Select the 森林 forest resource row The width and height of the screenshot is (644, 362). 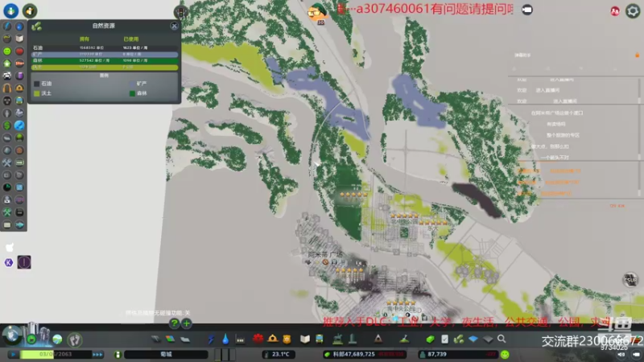point(105,60)
